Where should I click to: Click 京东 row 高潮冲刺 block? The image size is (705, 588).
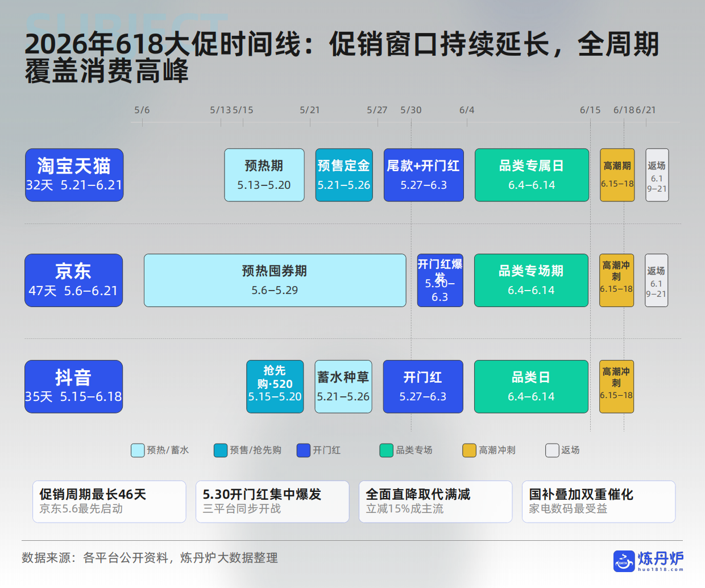click(x=617, y=280)
